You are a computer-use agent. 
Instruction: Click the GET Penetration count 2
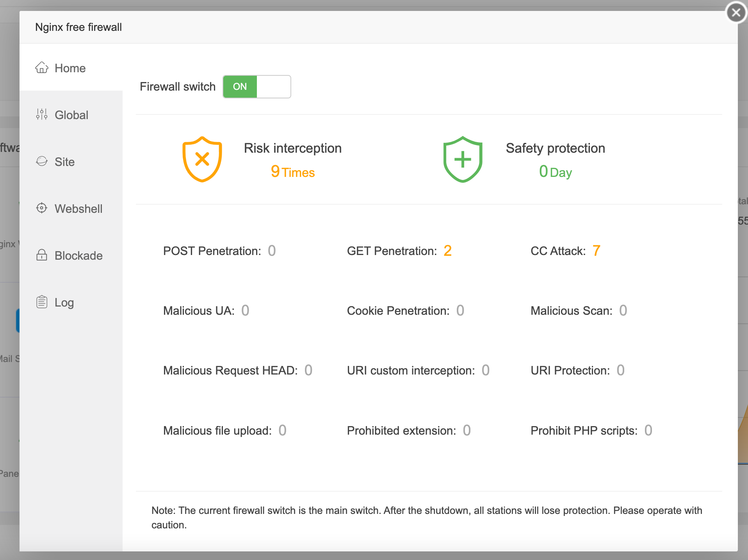pos(447,251)
